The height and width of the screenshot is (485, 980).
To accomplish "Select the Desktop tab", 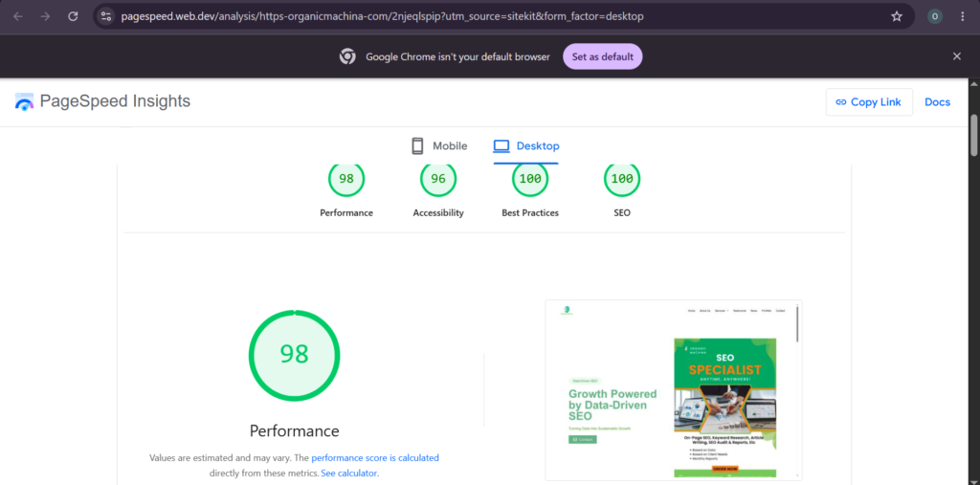I will (x=526, y=146).
